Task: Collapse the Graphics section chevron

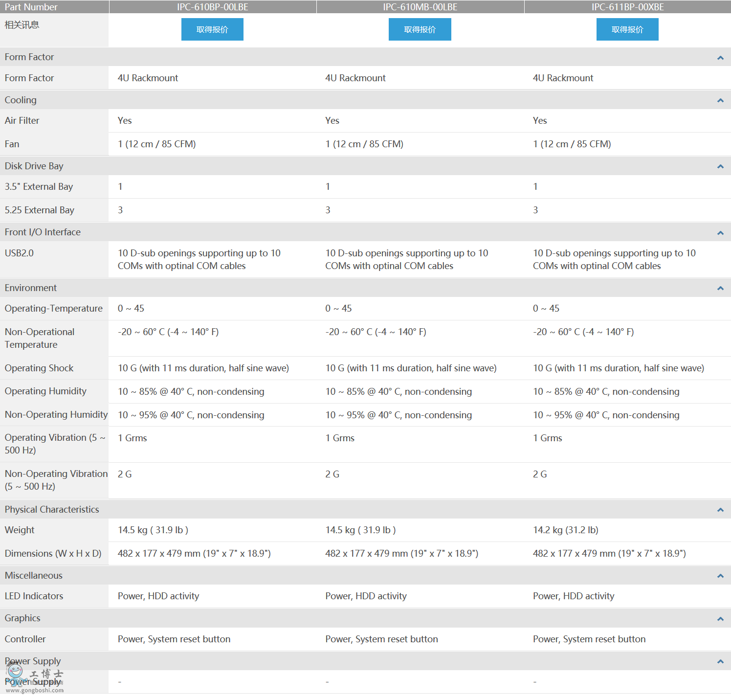Action: pos(720,619)
